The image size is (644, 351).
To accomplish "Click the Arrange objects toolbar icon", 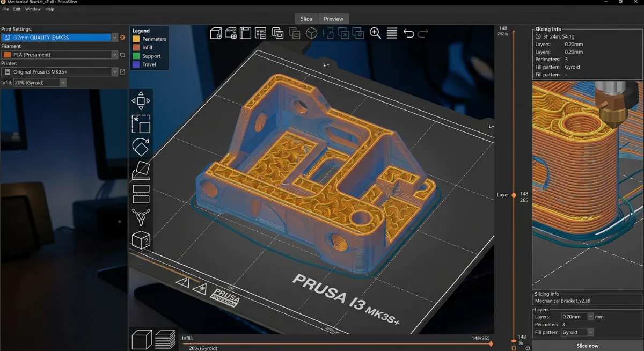I will point(261,33).
